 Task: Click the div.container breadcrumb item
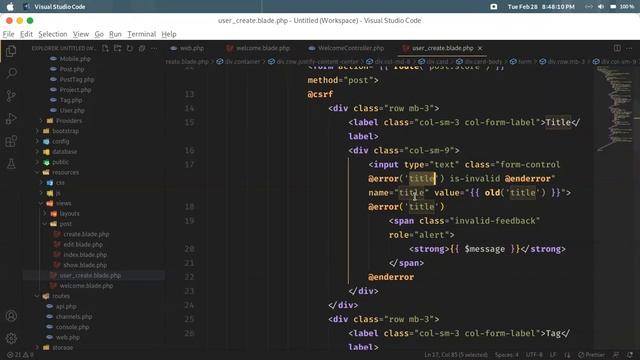242,62
